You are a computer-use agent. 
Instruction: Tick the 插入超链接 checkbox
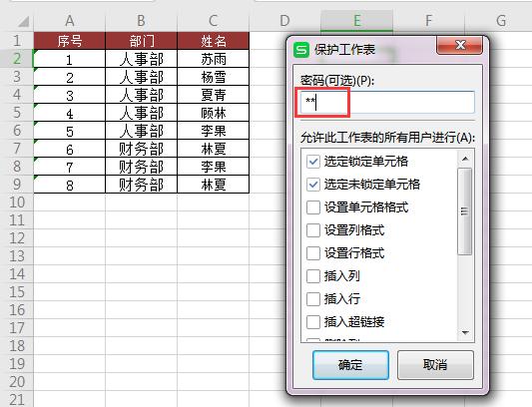coord(313,322)
